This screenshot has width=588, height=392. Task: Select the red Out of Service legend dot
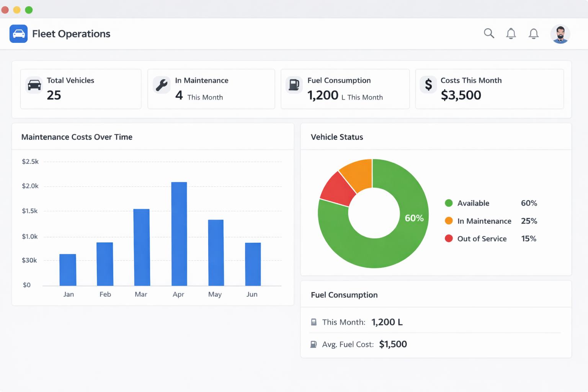[x=449, y=238]
